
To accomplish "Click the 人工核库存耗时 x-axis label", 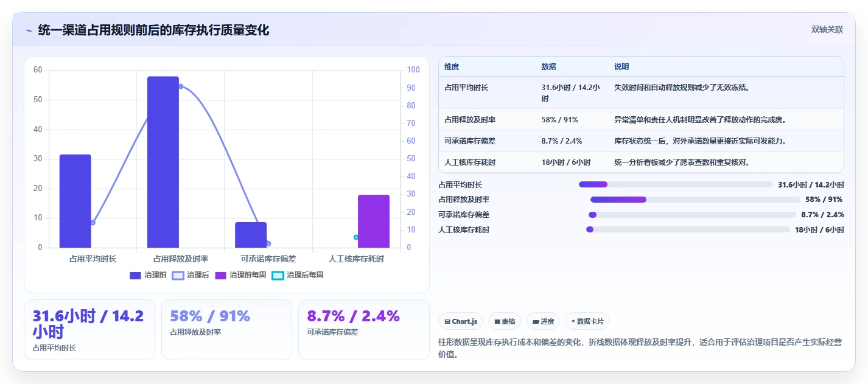I will tap(356, 259).
